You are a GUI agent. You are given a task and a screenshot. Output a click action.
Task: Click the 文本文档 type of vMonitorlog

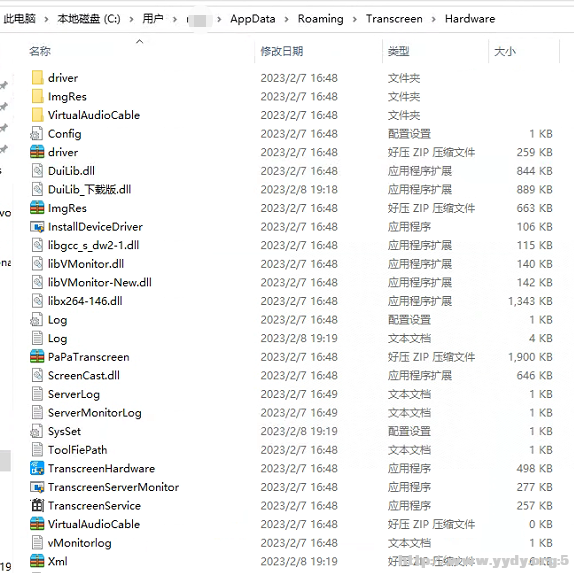(x=409, y=543)
